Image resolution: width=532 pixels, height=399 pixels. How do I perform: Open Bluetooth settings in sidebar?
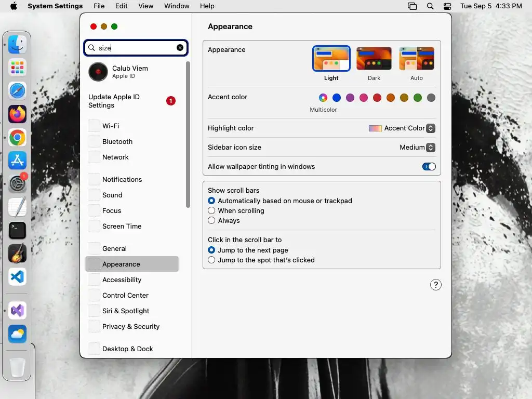click(x=132, y=141)
